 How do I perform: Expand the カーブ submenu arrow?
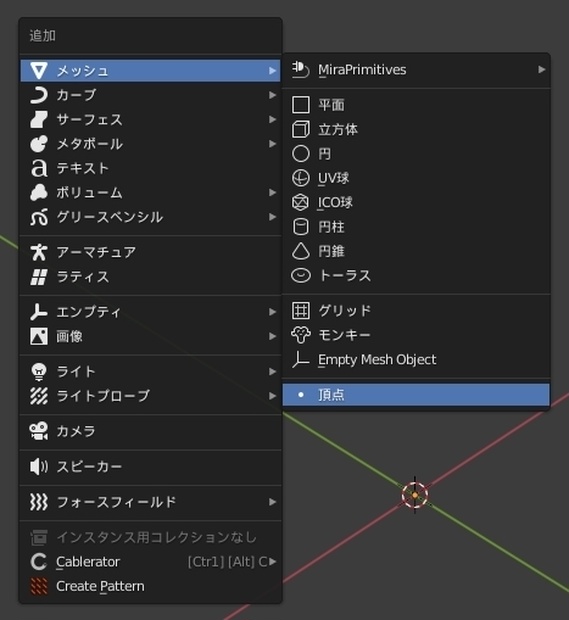click(x=272, y=95)
